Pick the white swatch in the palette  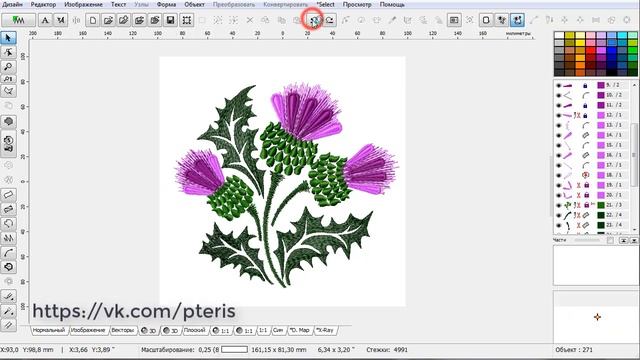click(559, 36)
